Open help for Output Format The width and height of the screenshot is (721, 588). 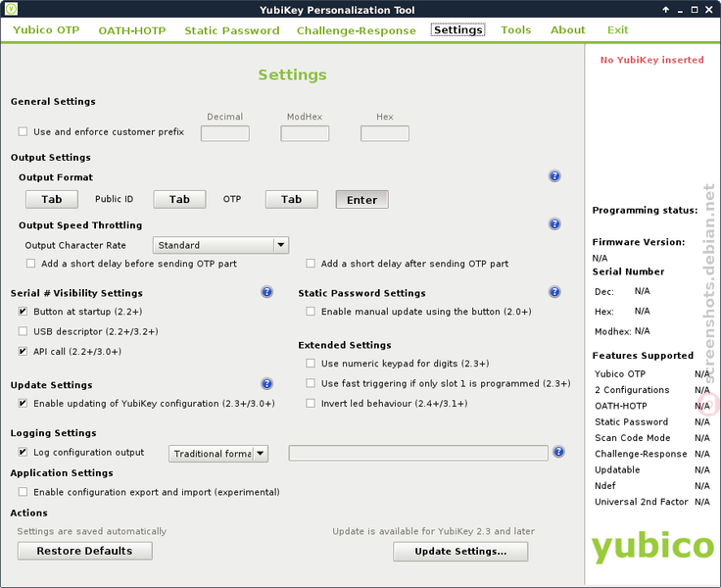tap(554, 176)
